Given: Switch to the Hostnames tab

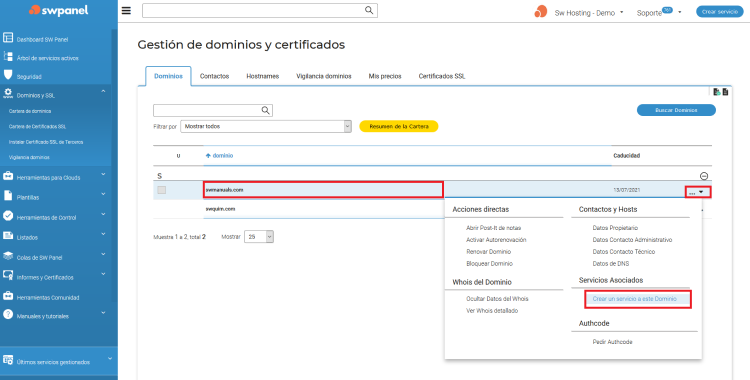Looking at the screenshot, I should coord(263,76).
